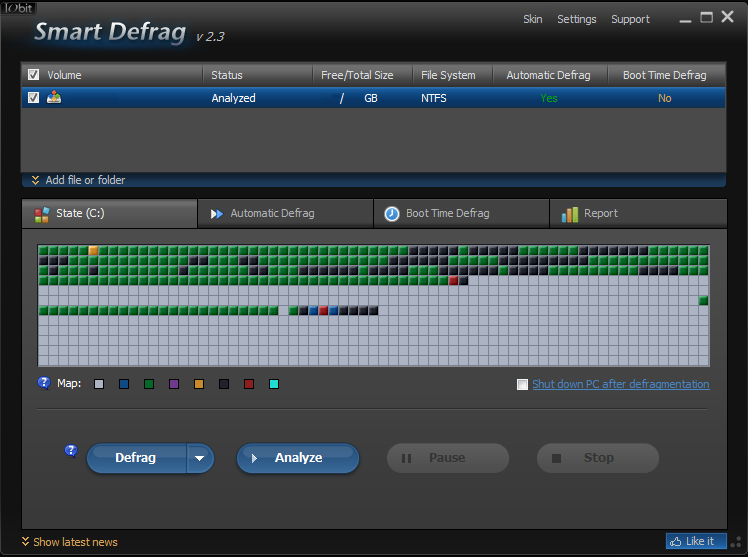Start the Defrag button

tap(136, 458)
